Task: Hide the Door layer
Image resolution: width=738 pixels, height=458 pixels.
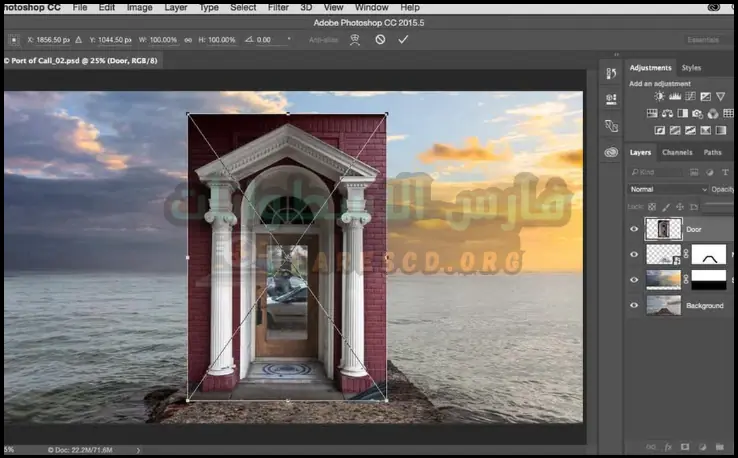Action: 634,229
